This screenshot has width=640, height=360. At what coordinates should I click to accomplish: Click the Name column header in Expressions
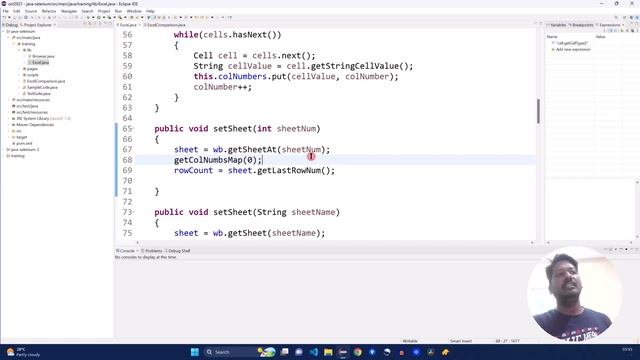[x=552, y=37]
